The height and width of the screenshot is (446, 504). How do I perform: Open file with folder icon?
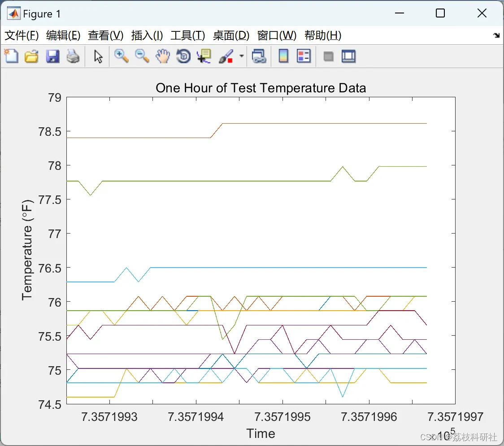point(31,56)
